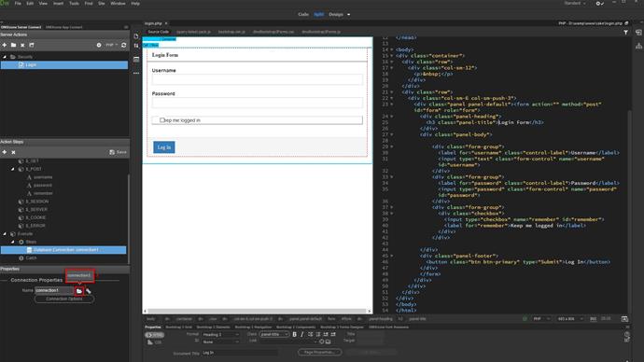Open the Design view dropdown arrow
The image size is (644, 362).
tap(349, 14)
